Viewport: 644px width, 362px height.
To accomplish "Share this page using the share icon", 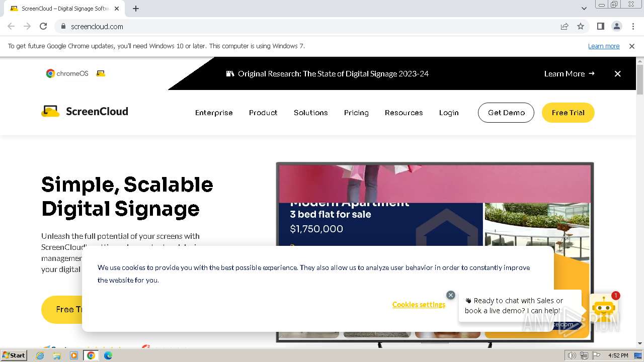I will pyautogui.click(x=565, y=26).
